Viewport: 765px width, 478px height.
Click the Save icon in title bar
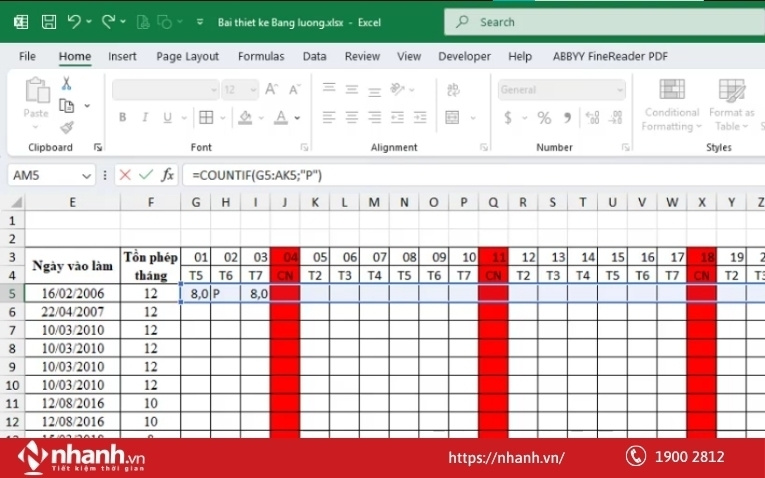[48, 22]
